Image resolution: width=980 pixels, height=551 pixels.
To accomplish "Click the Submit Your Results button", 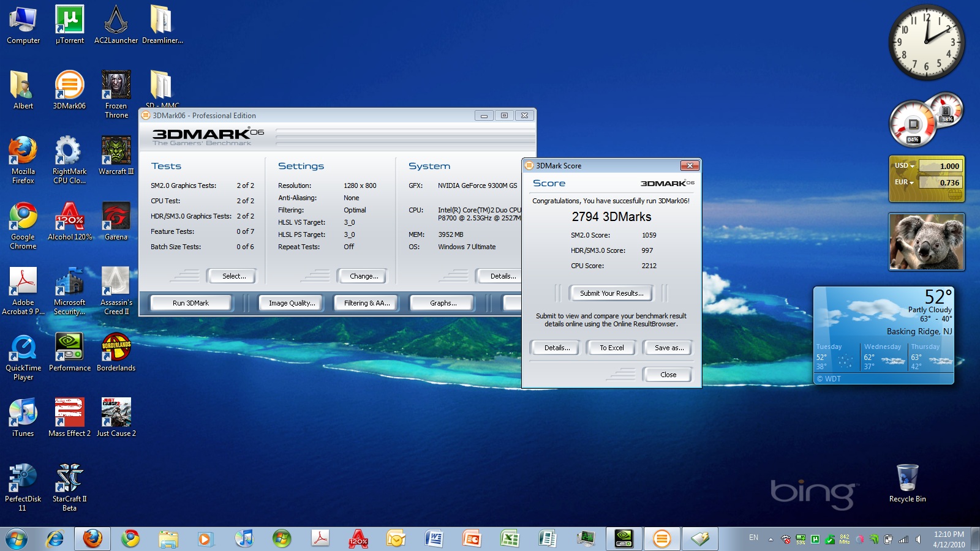I will click(611, 293).
